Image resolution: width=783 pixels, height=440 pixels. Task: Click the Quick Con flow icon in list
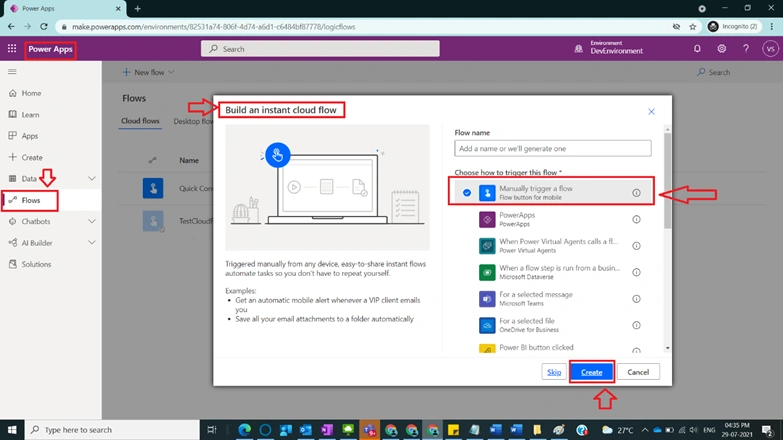click(x=153, y=188)
